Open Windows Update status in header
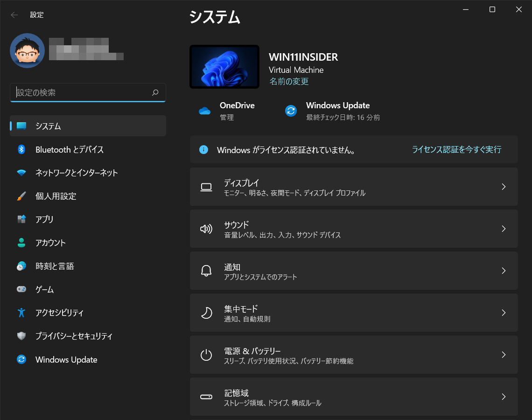Screen dimensions: 532x420 coord(332,111)
